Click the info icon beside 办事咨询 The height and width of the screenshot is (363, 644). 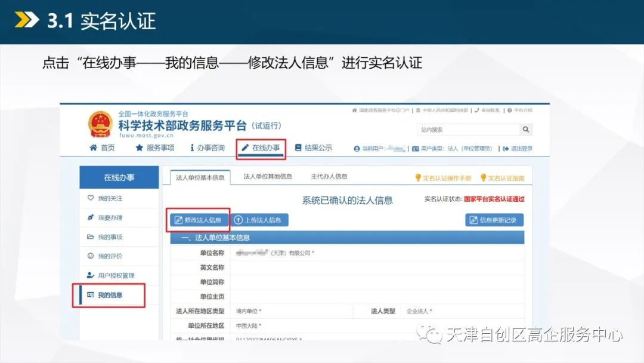pos(192,147)
